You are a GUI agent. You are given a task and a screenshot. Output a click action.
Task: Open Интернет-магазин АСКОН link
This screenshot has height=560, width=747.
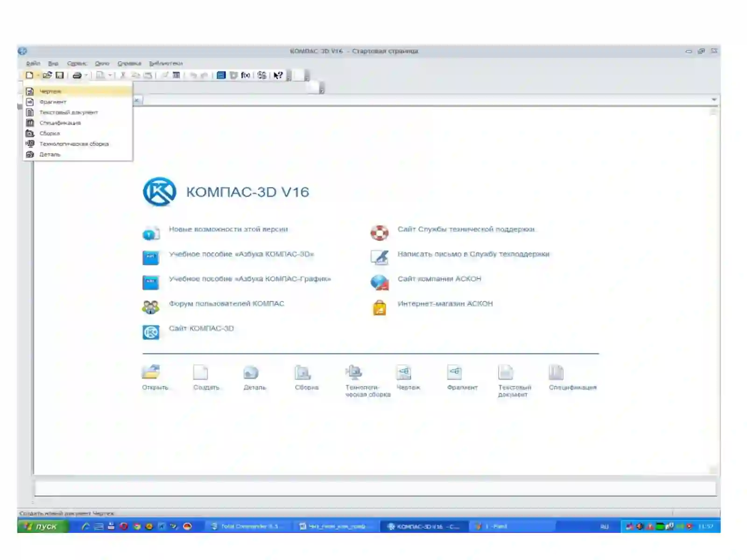tap(445, 303)
